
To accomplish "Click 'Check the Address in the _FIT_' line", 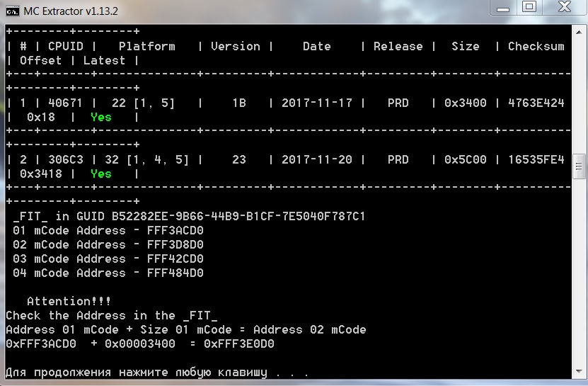I will 111,315.
